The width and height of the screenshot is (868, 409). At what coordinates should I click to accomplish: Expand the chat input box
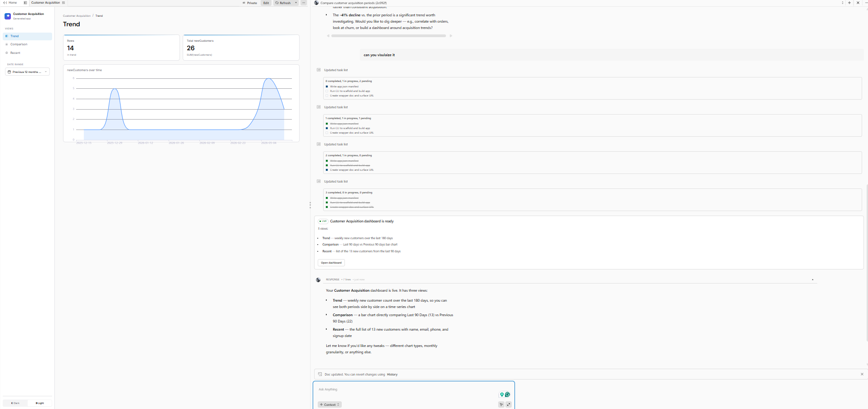click(509, 404)
